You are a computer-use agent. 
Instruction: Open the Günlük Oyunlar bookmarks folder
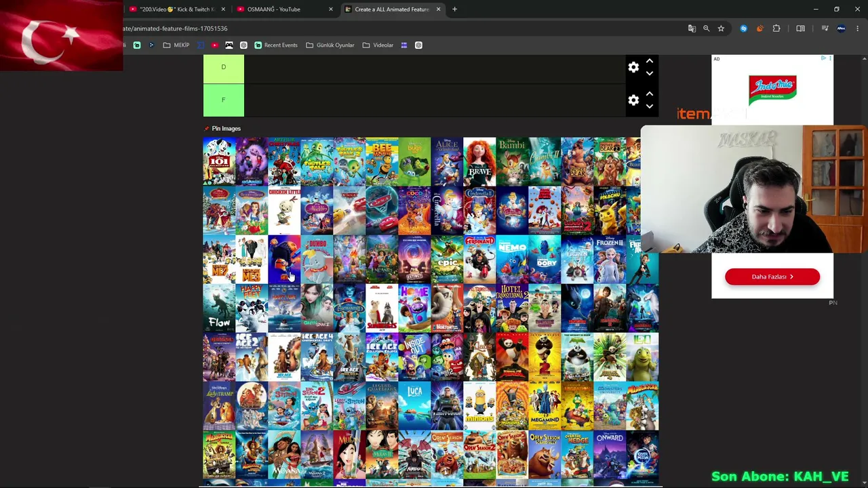click(x=330, y=45)
